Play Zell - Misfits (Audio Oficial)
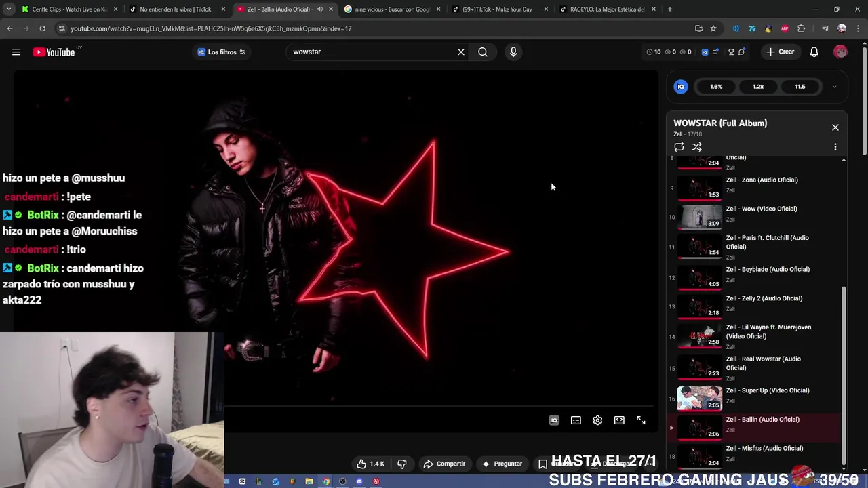This screenshot has height=488, width=868. (x=764, y=449)
